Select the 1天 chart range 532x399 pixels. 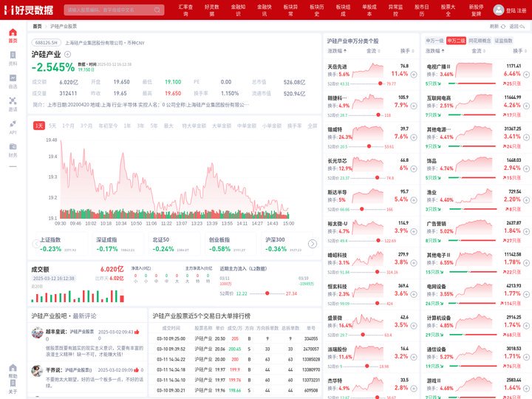tap(39, 126)
